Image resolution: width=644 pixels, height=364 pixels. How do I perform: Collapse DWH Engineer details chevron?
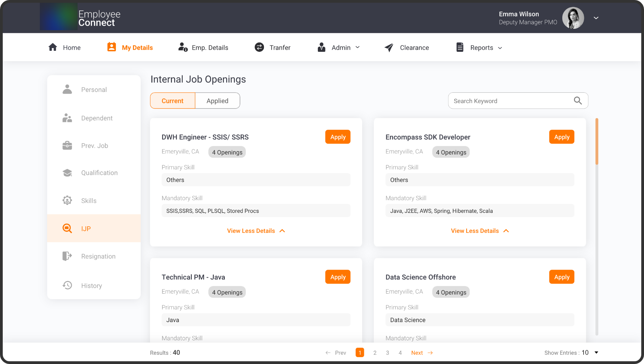pos(282,231)
